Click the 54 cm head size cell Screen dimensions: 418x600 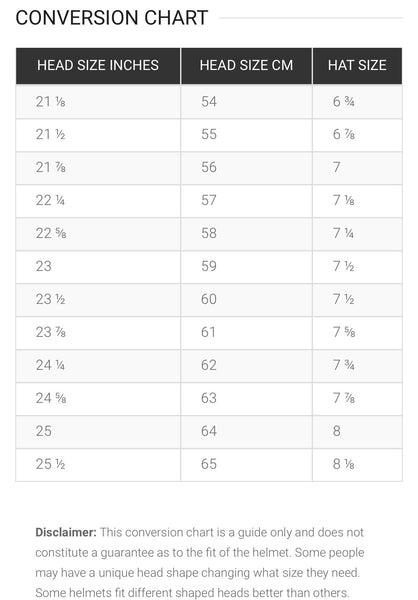[247, 102]
